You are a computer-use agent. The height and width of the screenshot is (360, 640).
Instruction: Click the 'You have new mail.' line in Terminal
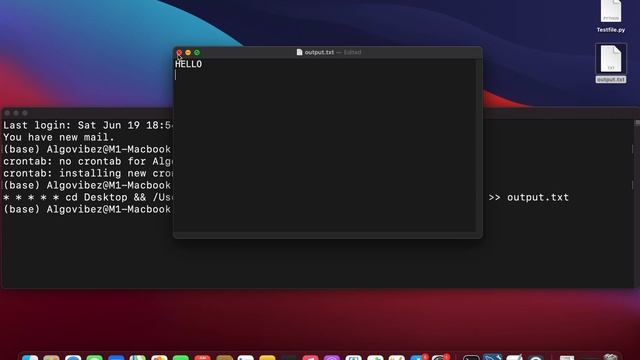click(x=59, y=137)
